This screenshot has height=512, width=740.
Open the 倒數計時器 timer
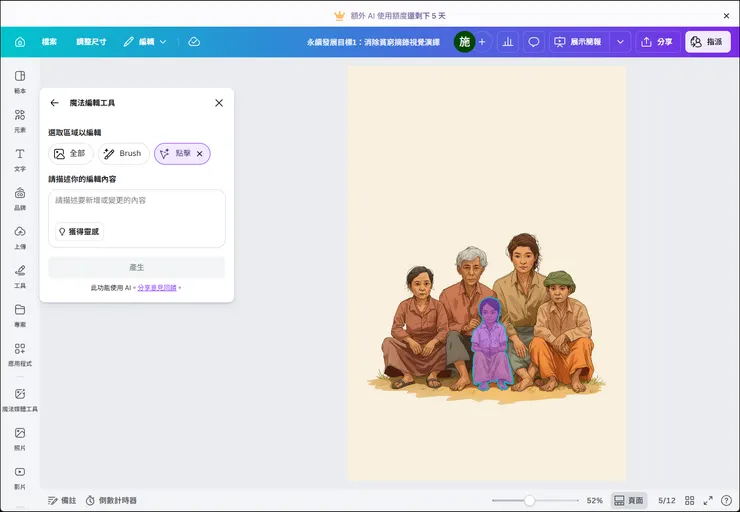click(111, 500)
